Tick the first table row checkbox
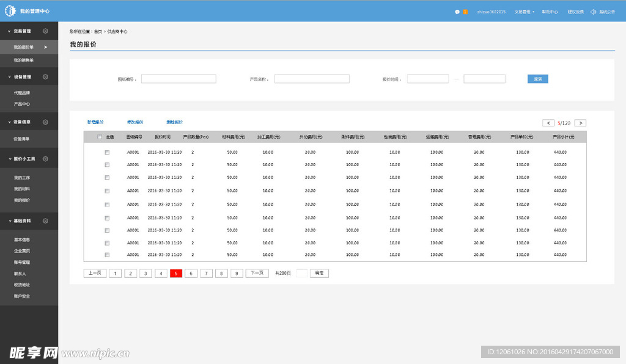The image size is (626, 364). pos(107,152)
